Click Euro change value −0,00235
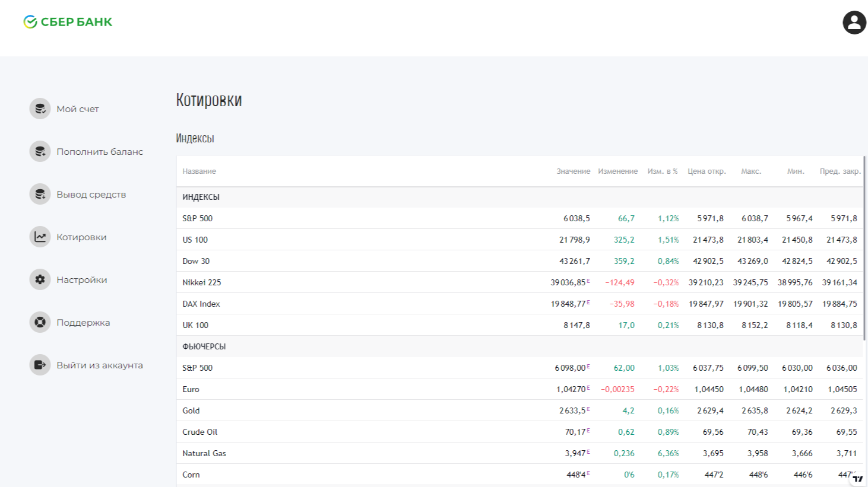The width and height of the screenshot is (868, 487). pos(617,389)
